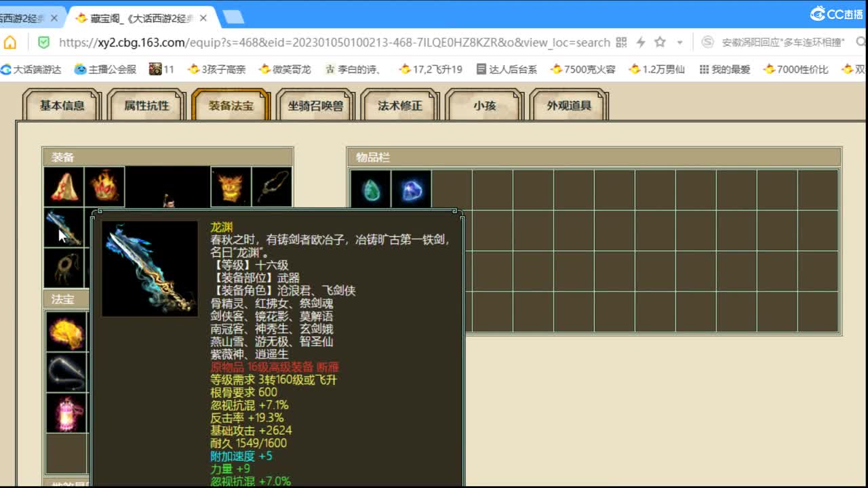
Task: Switch to the 藏宝阁 browser tab
Action: coord(142,18)
